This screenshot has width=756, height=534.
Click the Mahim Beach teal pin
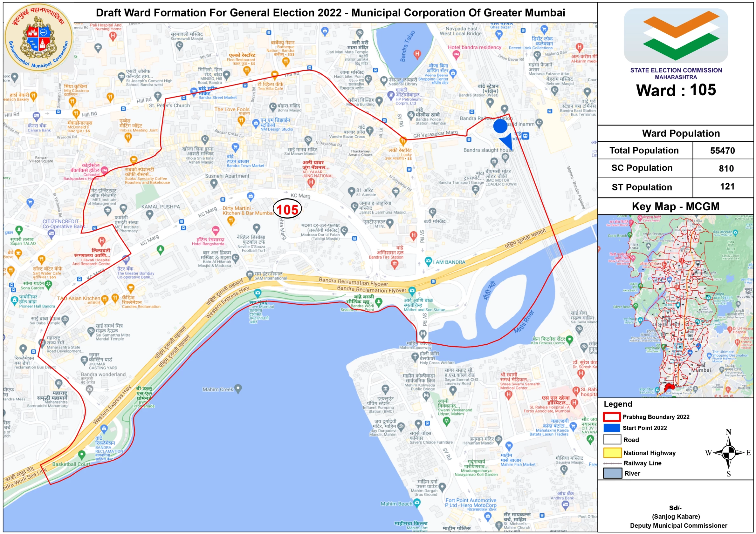point(417,502)
